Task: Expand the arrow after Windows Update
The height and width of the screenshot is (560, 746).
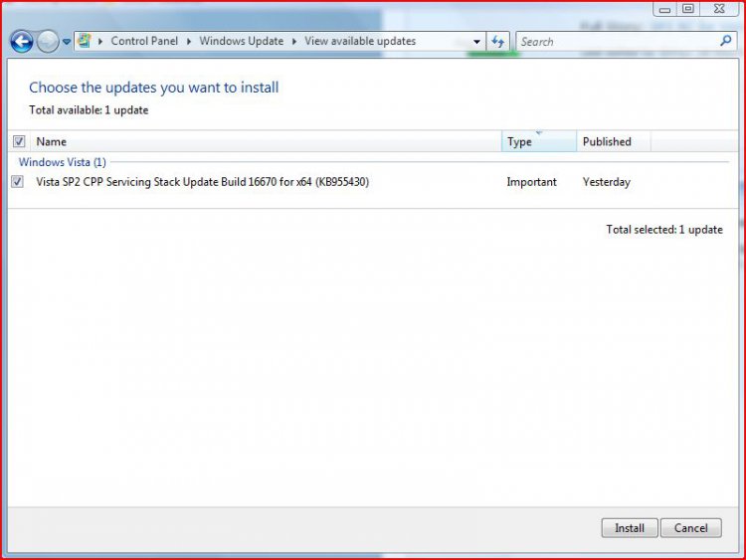Action: 294,42
